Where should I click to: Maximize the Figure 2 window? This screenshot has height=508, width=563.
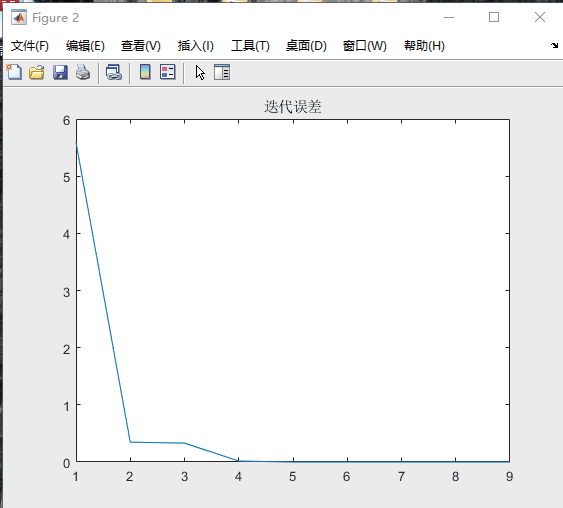(494, 17)
